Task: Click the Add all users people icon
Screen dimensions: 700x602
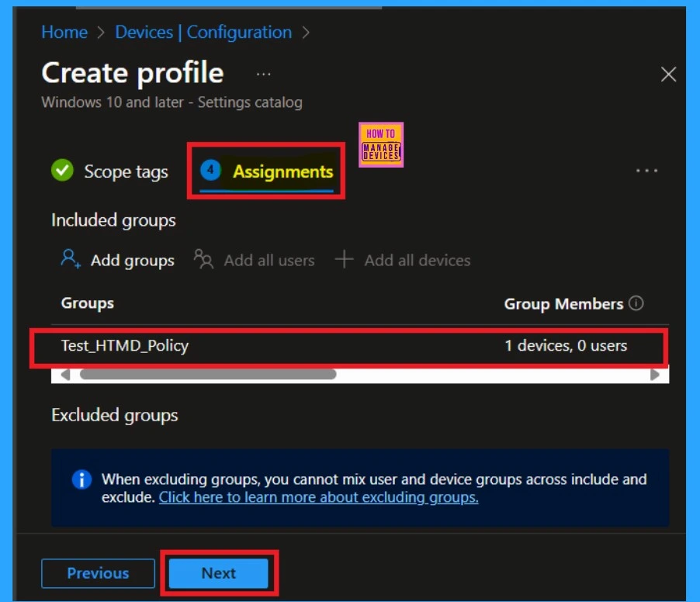Action: tap(203, 259)
